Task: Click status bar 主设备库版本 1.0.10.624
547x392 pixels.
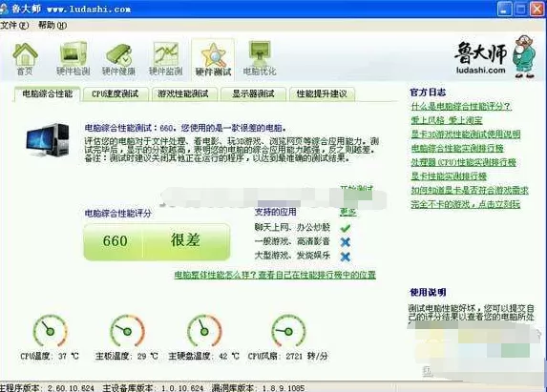Action: coord(153,388)
